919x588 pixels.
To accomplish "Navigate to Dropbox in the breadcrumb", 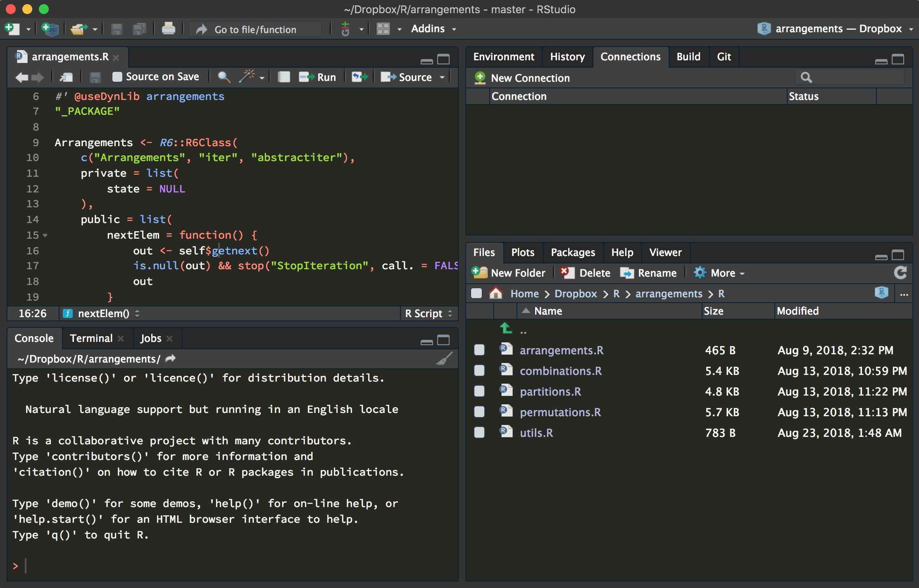I will 576,294.
